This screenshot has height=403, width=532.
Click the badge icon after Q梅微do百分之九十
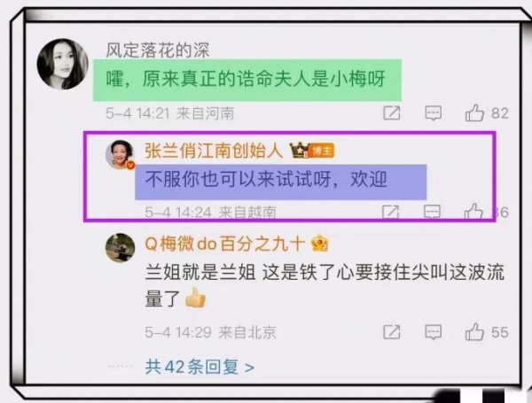pos(319,244)
